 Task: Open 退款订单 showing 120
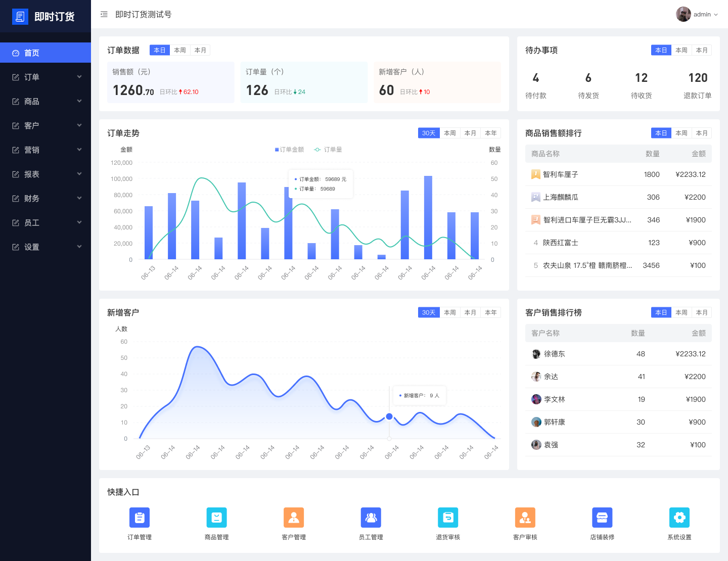tap(698, 78)
